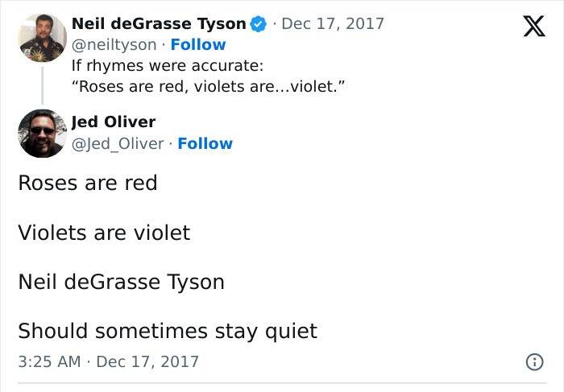This screenshot has height=392, width=564.
Task: Click the @Jed_Oliver handle
Action: pos(119,143)
